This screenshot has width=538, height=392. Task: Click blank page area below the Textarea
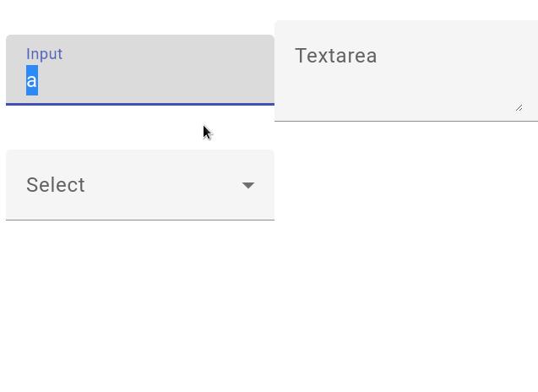[x=405, y=253]
